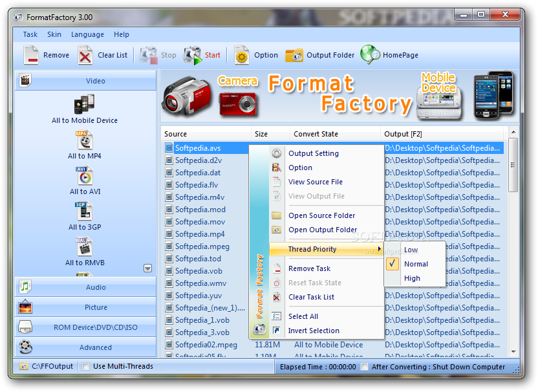Open the HomePage globe icon
538x392 pixels.
coord(370,55)
